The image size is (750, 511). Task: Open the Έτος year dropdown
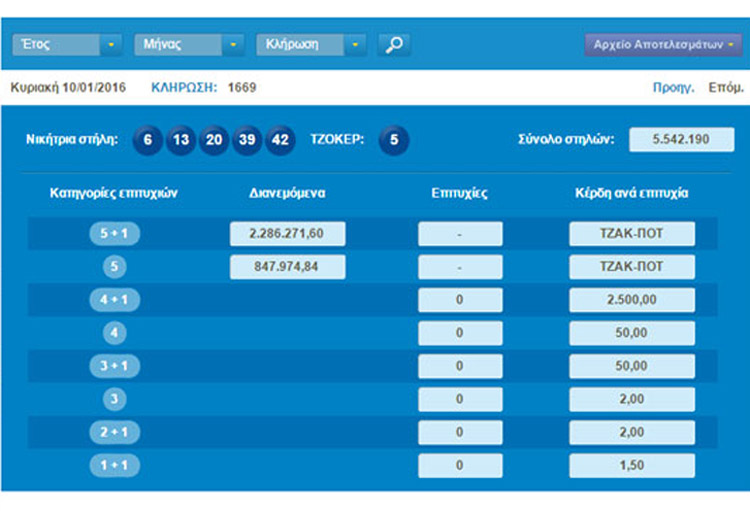67,44
